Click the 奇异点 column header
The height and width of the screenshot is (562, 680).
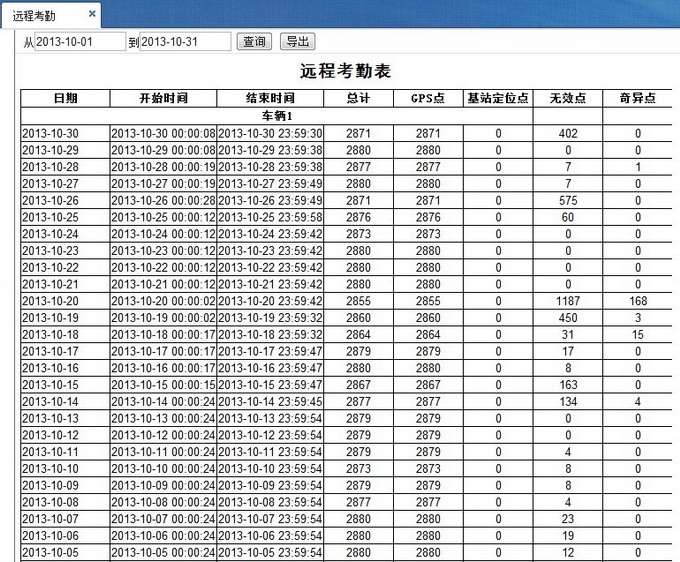point(637,99)
